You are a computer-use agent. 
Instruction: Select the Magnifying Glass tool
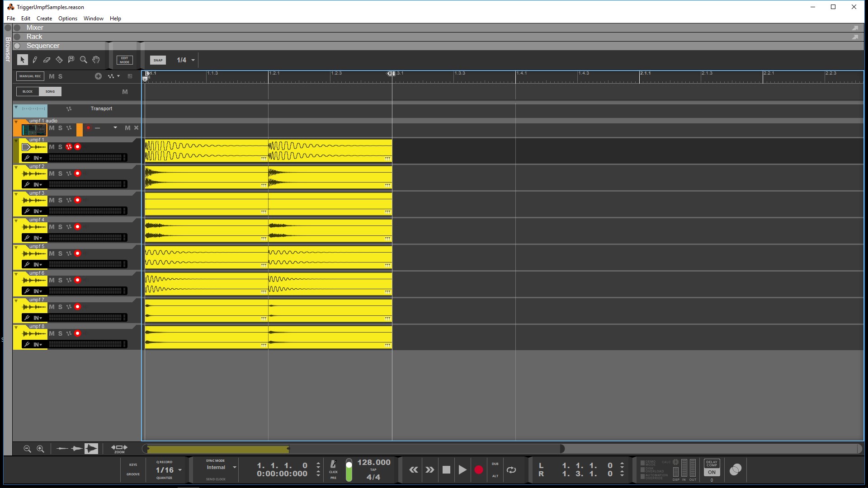pyautogui.click(x=83, y=60)
